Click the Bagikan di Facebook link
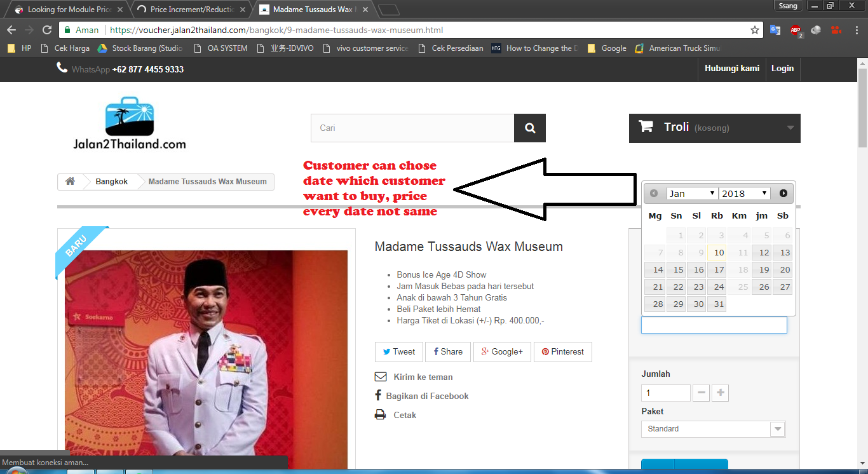The width and height of the screenshot is (868, 474). coord(422,396)
